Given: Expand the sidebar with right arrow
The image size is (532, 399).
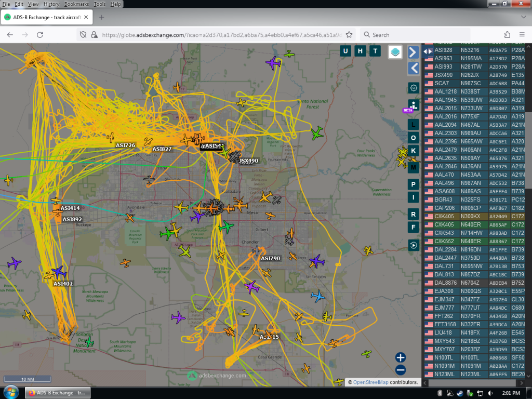Looking at the screenshot, I should (413, 52).
